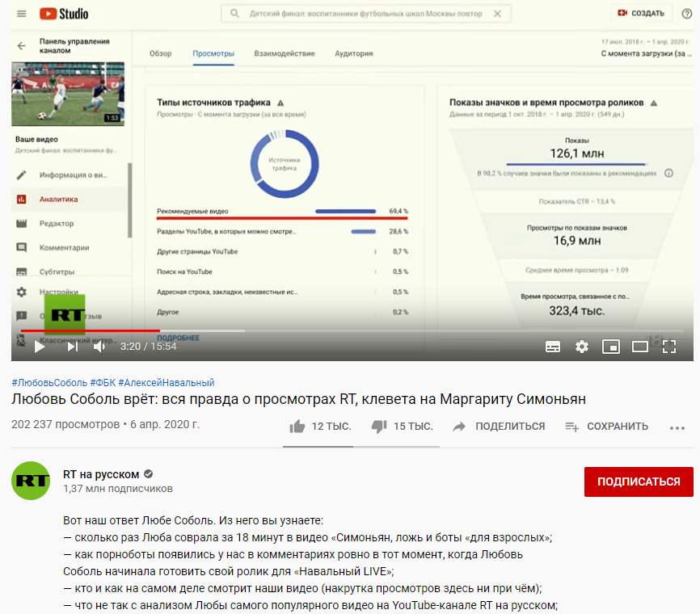The image size is (700, 614).
Task: Select the Поиск на YouTube row
Action: tap(282, 271)
